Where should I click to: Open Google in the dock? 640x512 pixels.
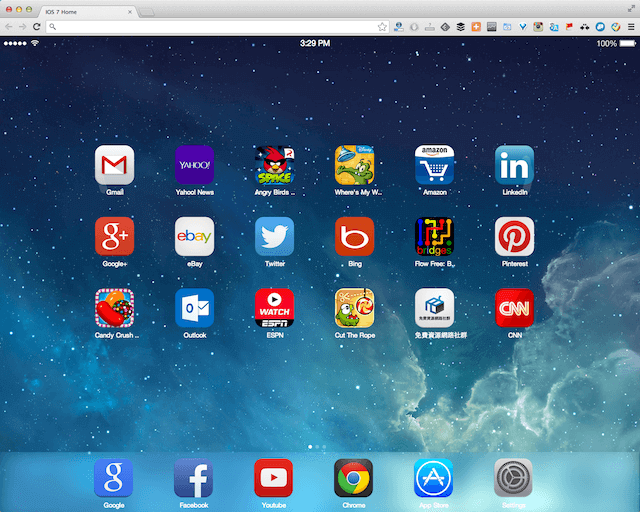click(113, 478)
